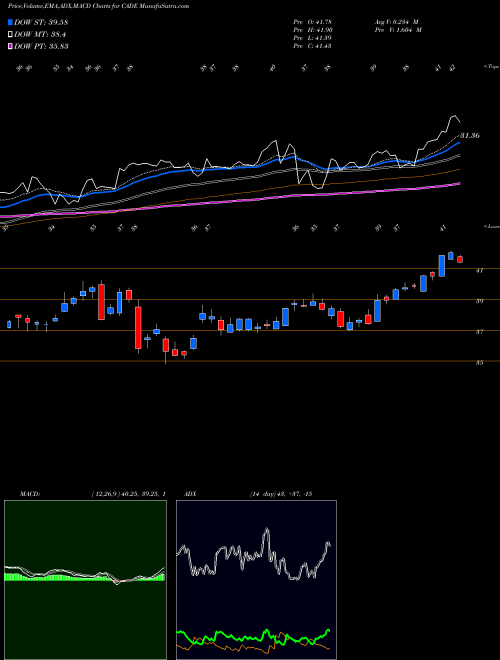Click the Pre C: 41.48 value
This screenshot has width=500, height=660.
point(312,46)
